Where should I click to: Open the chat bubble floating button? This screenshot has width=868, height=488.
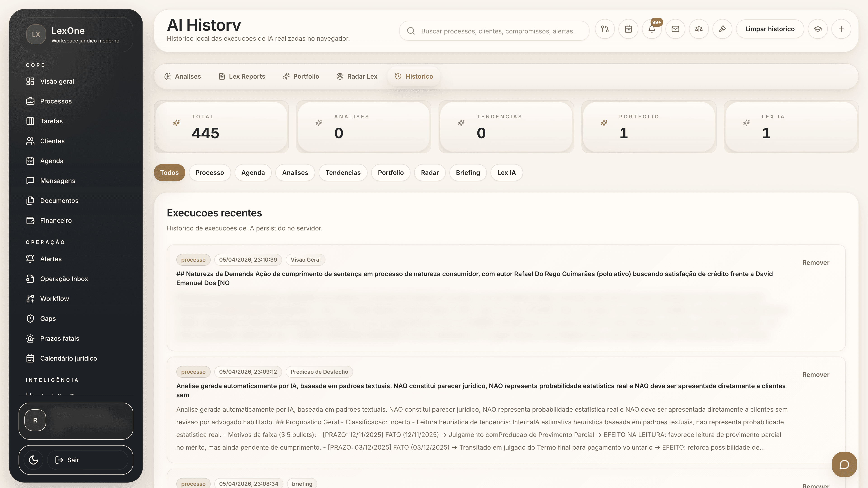click(844, 465)
